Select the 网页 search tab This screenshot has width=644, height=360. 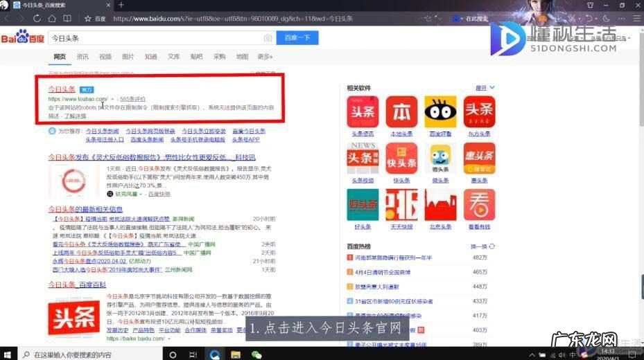pyautogui.click(x=60, y=57)
